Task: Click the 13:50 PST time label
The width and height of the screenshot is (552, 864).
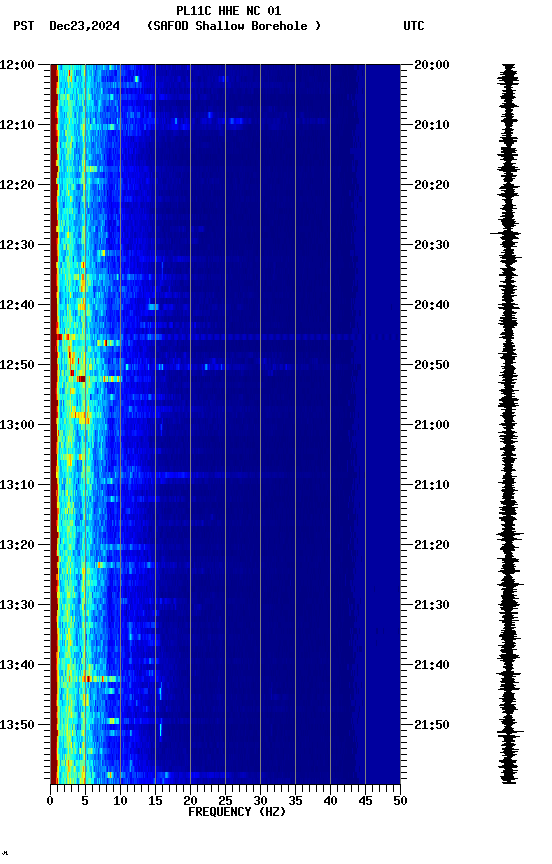Action: click(x=17, y=725)
